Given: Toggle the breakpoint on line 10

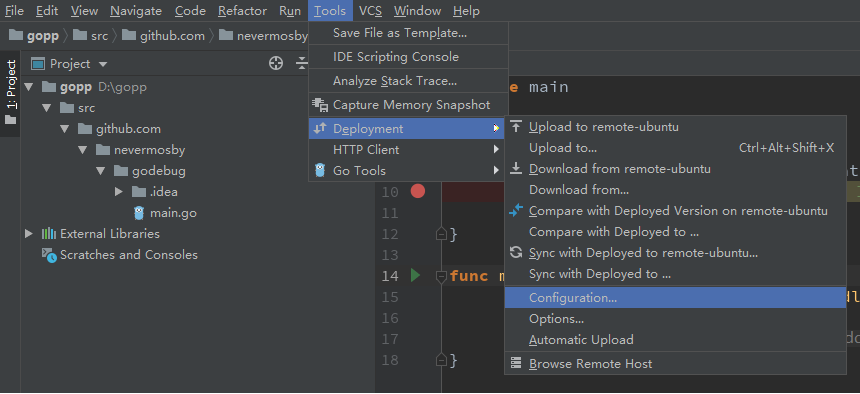Looking at the screenshot, I should [418, 191].
